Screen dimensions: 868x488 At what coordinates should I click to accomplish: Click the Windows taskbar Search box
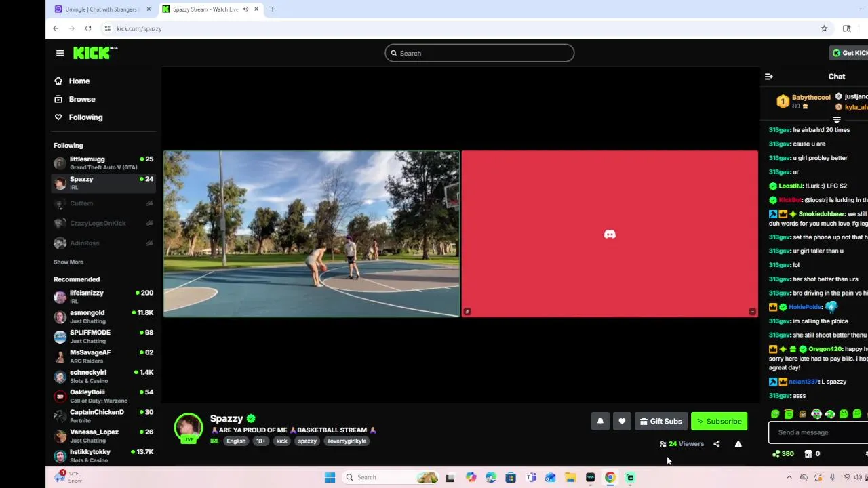coord(391,477)
